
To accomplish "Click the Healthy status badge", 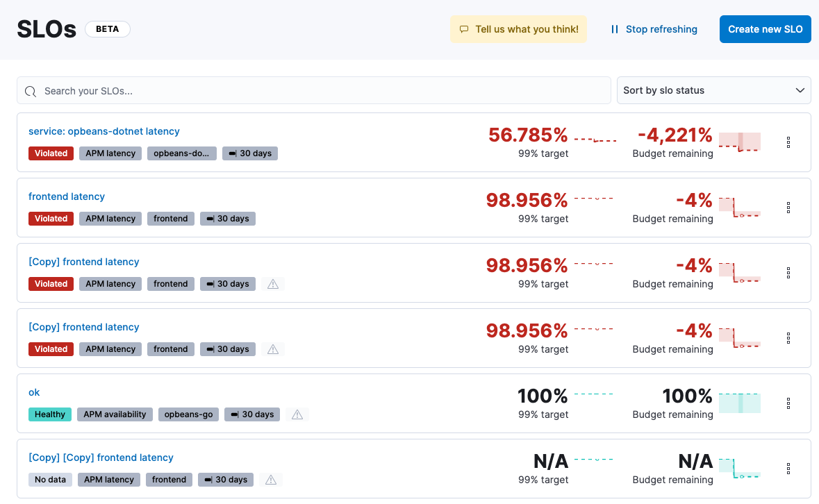I will click(50, 414).
